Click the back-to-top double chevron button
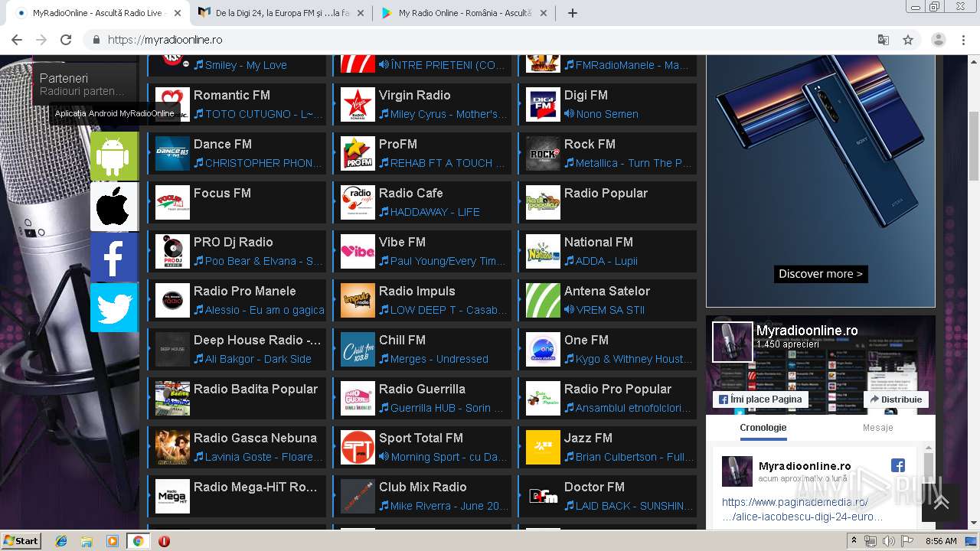This screenshot has width=980, height=551. pos(941,502)
